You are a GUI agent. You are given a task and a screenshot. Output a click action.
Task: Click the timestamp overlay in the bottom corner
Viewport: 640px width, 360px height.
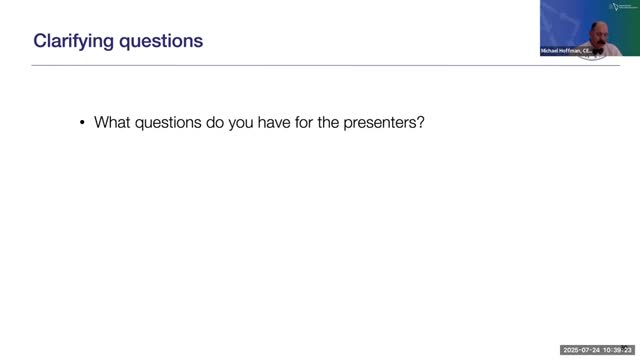(x=597, y=350)
